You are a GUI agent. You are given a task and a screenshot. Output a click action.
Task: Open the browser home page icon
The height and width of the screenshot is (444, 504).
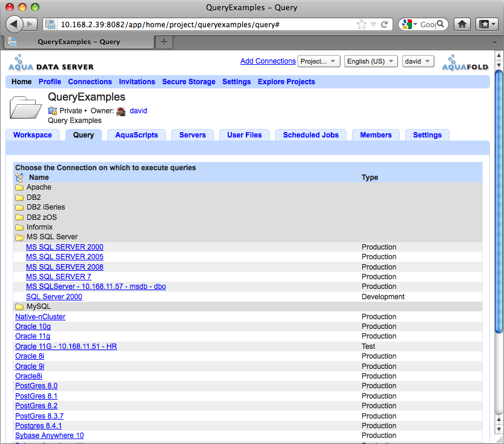click(462, 24)
